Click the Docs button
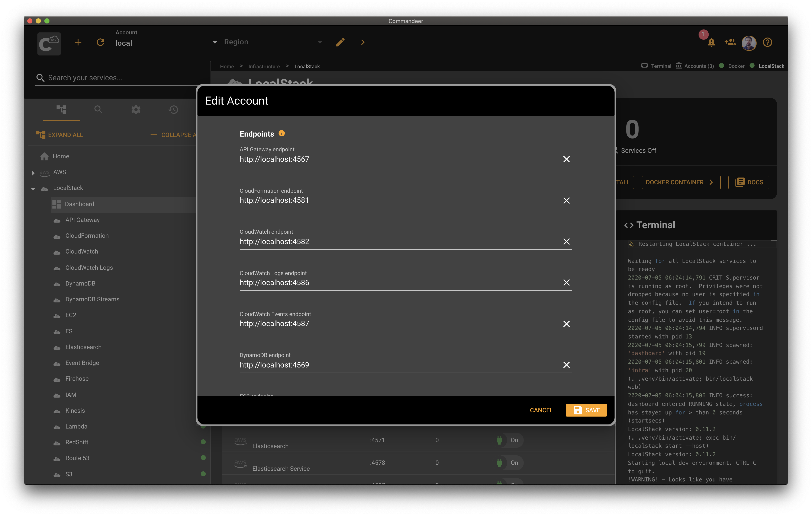The width and height of the screenshot is (812, 516). [x=749, y=183]
